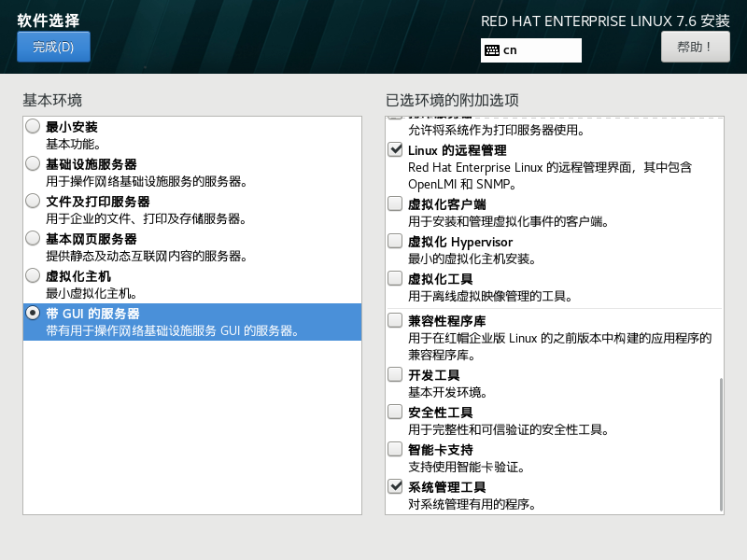The height and width of the screenshot is (560, 747).
Task: Click the keyboard icon beside cn
Action: click(x=492, y=50)
